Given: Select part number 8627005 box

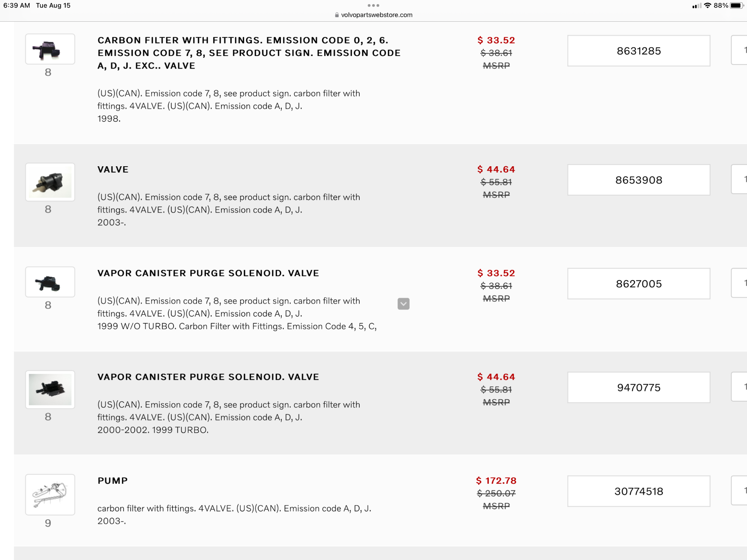Looking at the screenshot, I should coord(639,284).
